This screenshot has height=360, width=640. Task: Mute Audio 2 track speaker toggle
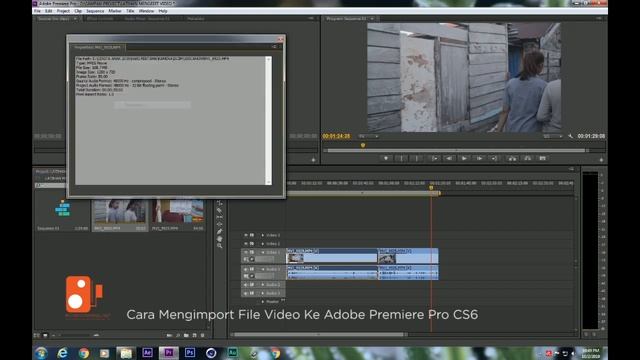(x=246, y=284)
